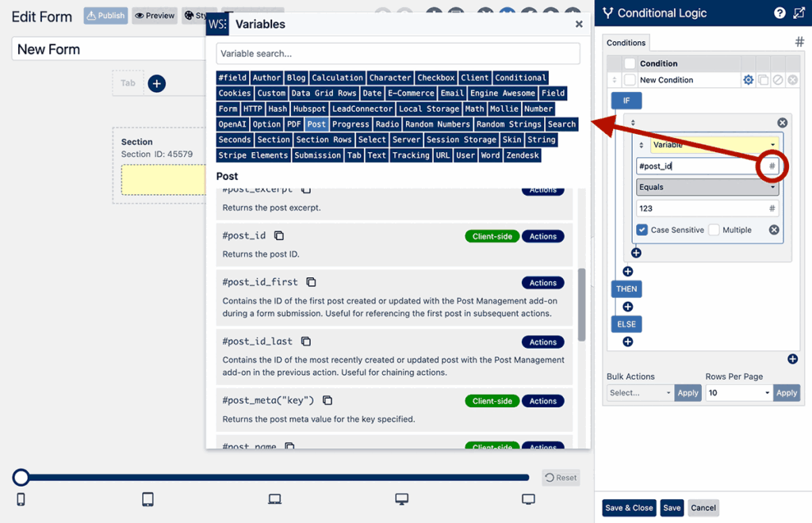Click the New Form name field

109,49
